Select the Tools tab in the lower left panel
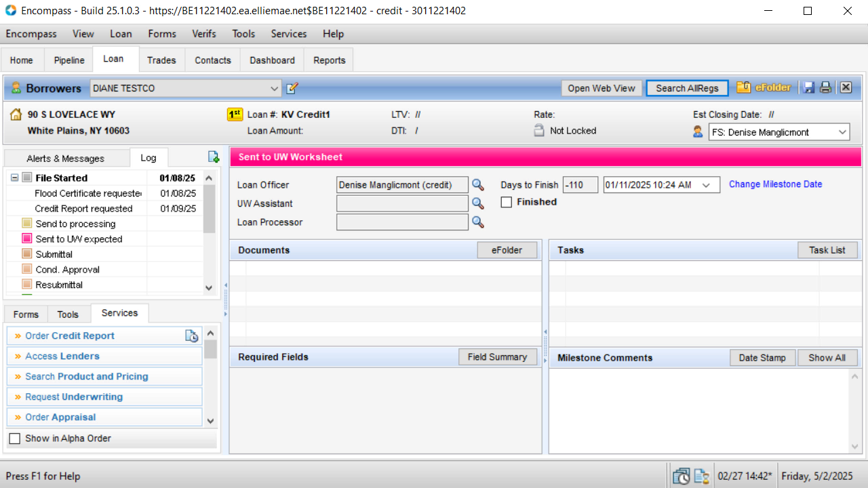The height and width of the screenshot is (488, 868). [68, 314]
